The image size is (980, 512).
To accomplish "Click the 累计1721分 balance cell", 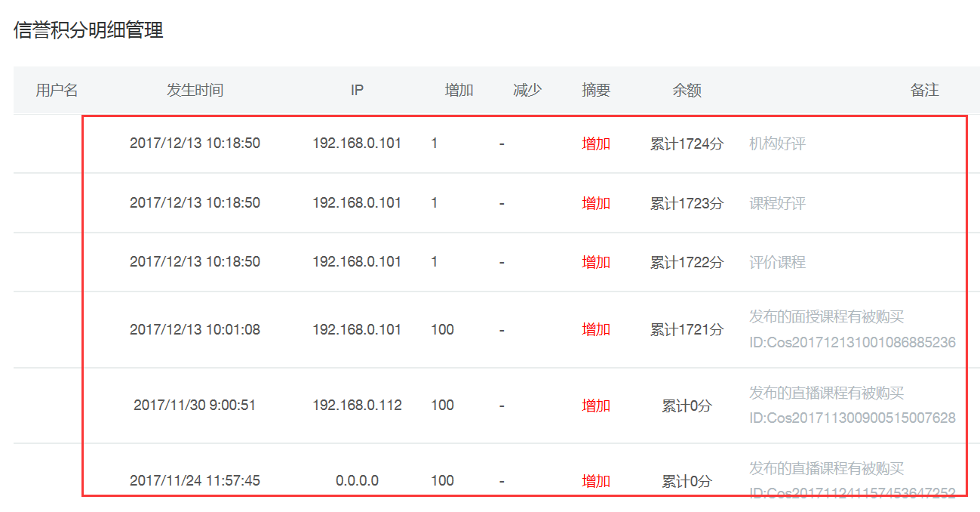I will (687, 329).
